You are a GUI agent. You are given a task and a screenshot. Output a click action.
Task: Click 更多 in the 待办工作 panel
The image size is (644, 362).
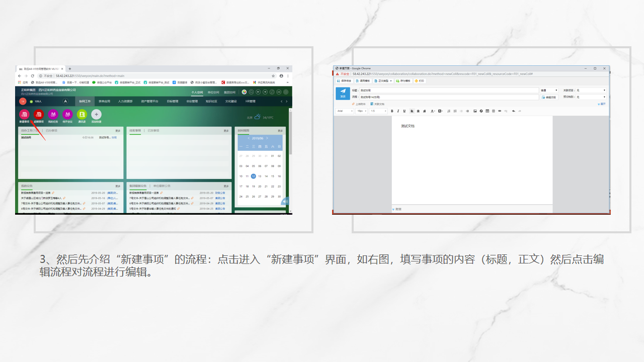pos(118,130)
